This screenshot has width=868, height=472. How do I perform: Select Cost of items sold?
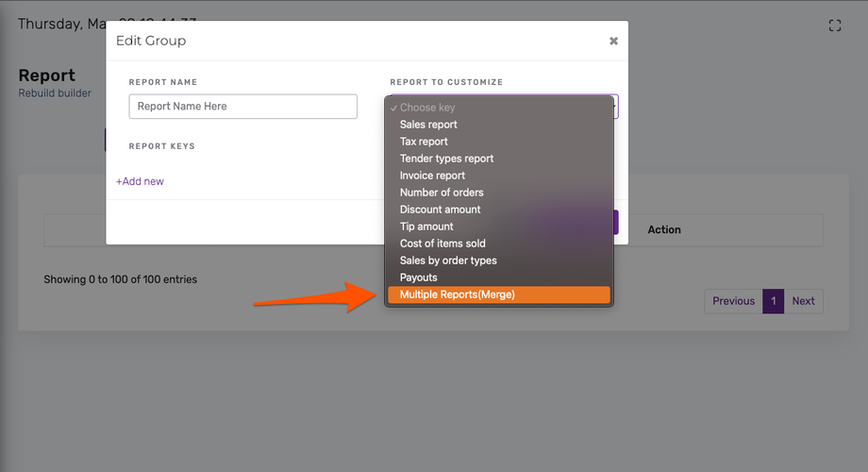point(442,244)
